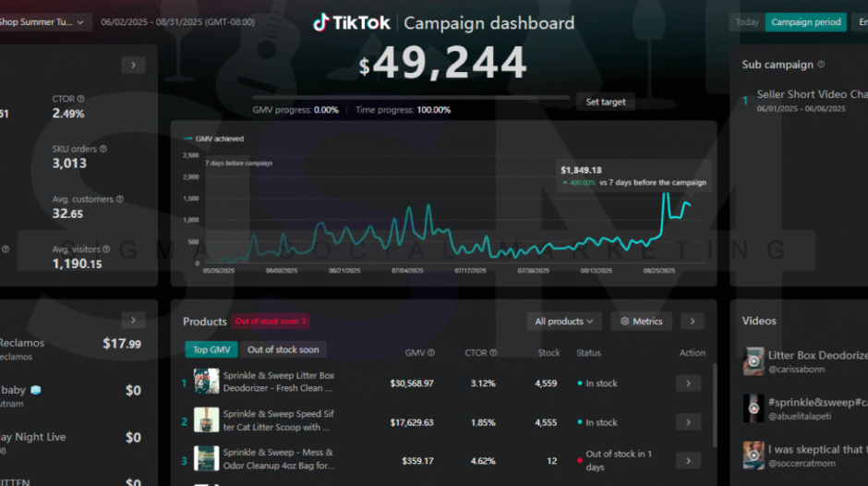Click chart peak near 08/25/2025

[x=667, y=193]
